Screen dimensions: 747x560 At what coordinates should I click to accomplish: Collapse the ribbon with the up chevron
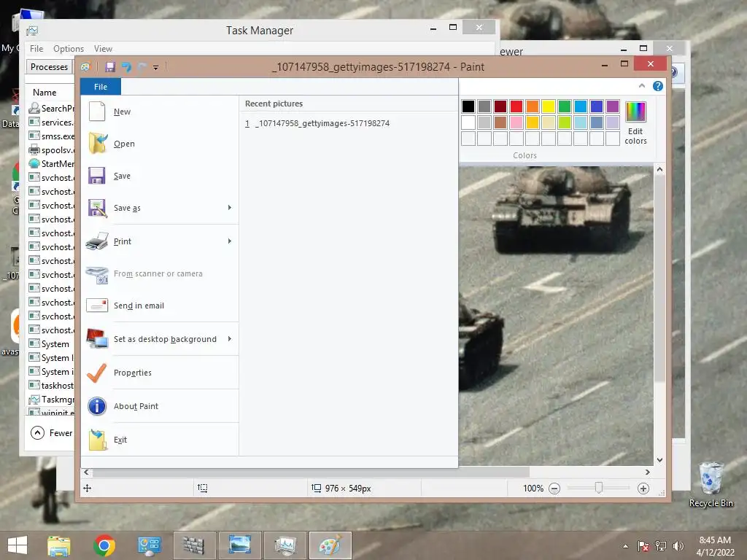tap(642, 86)
